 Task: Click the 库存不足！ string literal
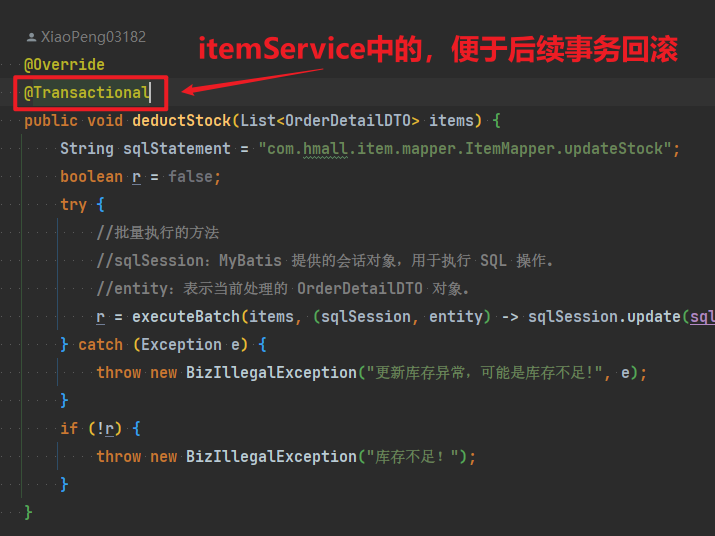pos(416,457)
